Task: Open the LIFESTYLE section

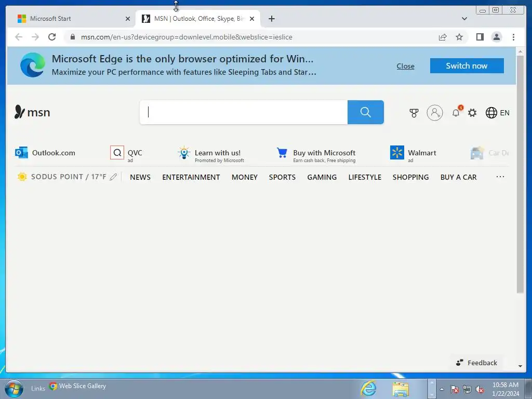Action: (x=365, y=177)
